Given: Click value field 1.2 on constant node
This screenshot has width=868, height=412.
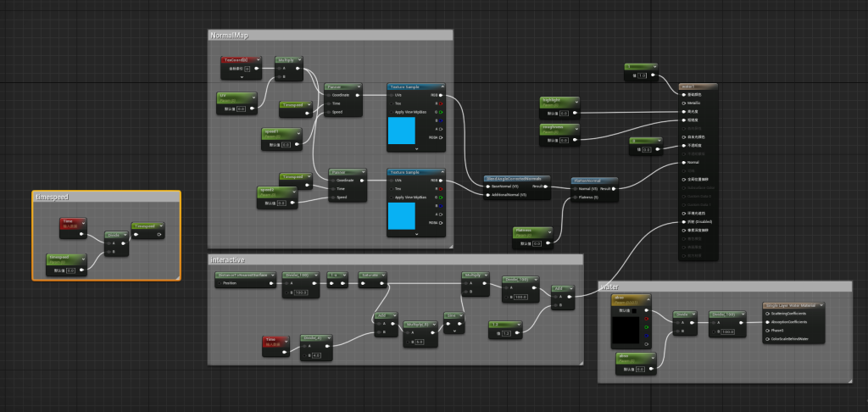Looking at the screenshot, I should tap(506, 333).
